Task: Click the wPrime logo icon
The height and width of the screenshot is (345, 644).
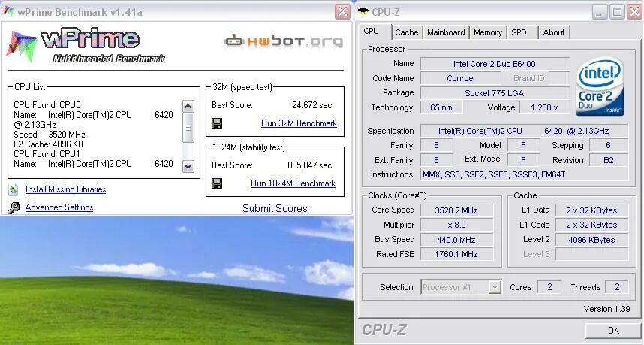Action: click(x=21, y=46)
